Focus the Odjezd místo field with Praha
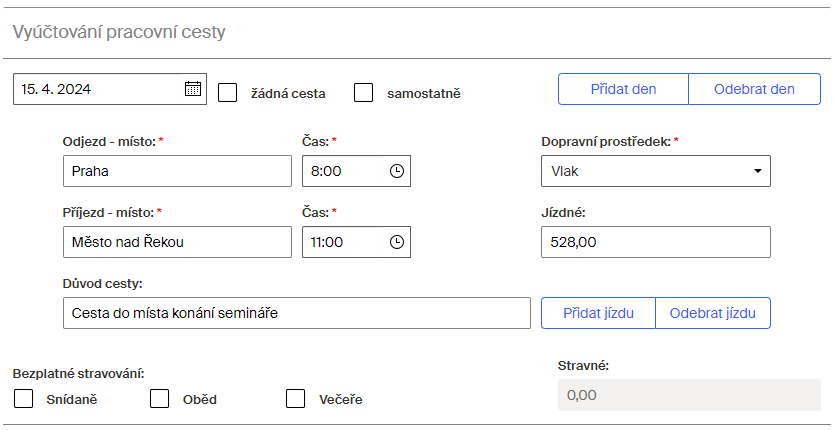Screen dimensions: 836x430 pyautogui.click(x=178, y=171)
